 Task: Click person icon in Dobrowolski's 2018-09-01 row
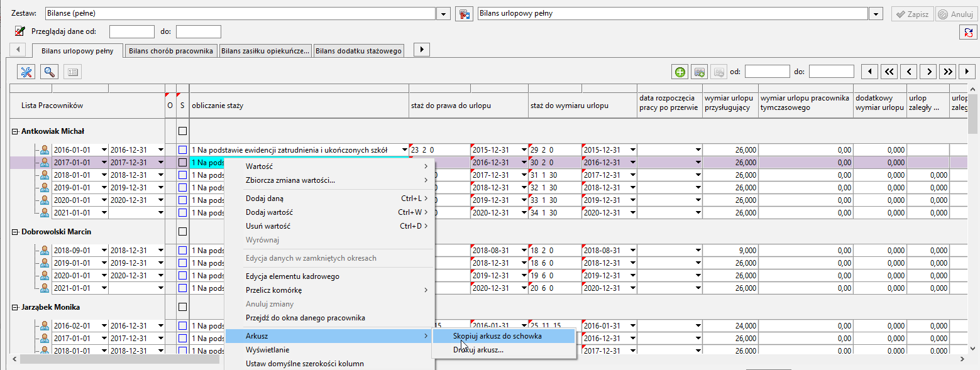click(45, 251)
